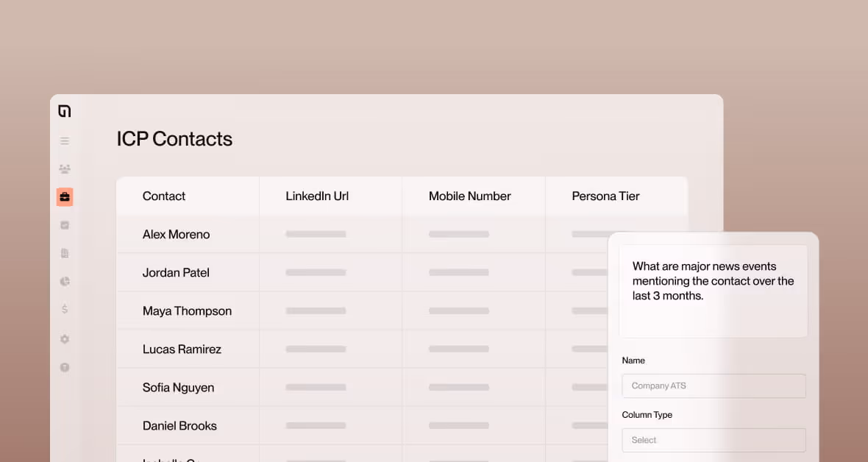Screen dimensions: 868x462
Task: Select the Persona Tier column header
Action: tap(605, 196)
